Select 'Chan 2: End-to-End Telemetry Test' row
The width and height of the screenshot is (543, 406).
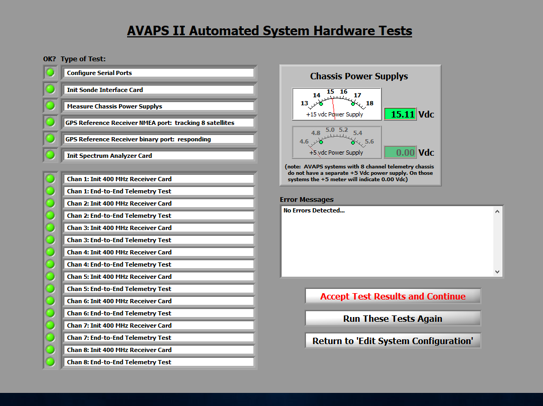[158, 215]
